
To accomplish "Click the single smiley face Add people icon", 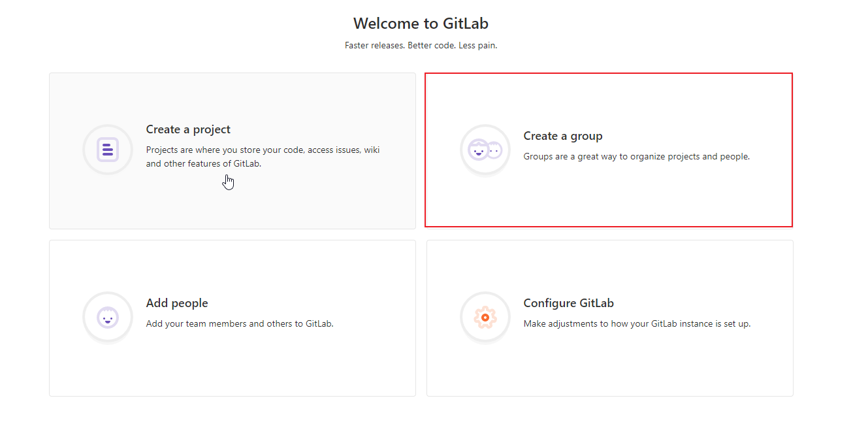I will pos(108,317).
